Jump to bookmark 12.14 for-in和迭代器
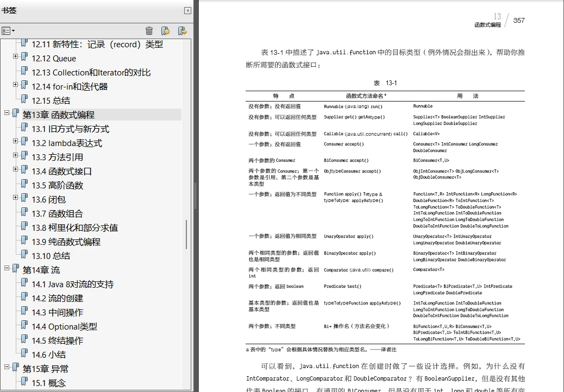The image size is (564, 392). coord(70,86)
